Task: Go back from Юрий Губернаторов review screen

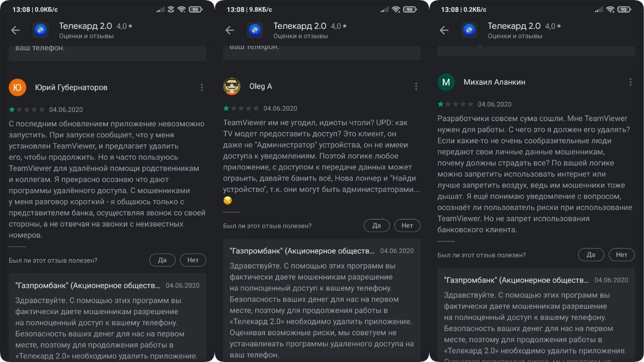Action: (15, 30)
